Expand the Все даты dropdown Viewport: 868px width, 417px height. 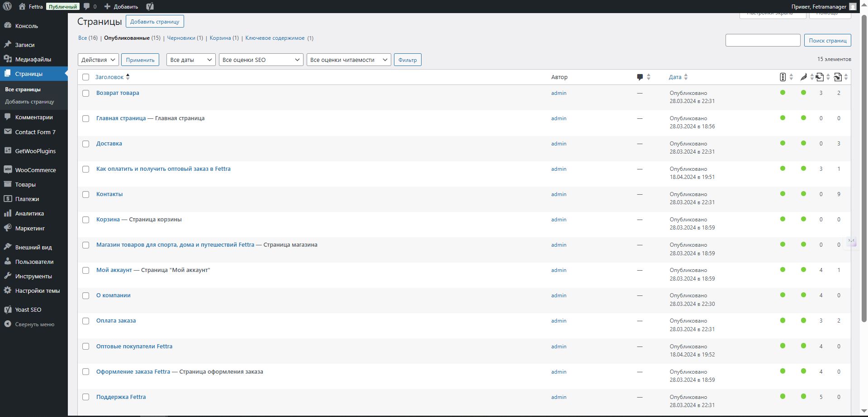pos(191,60)
